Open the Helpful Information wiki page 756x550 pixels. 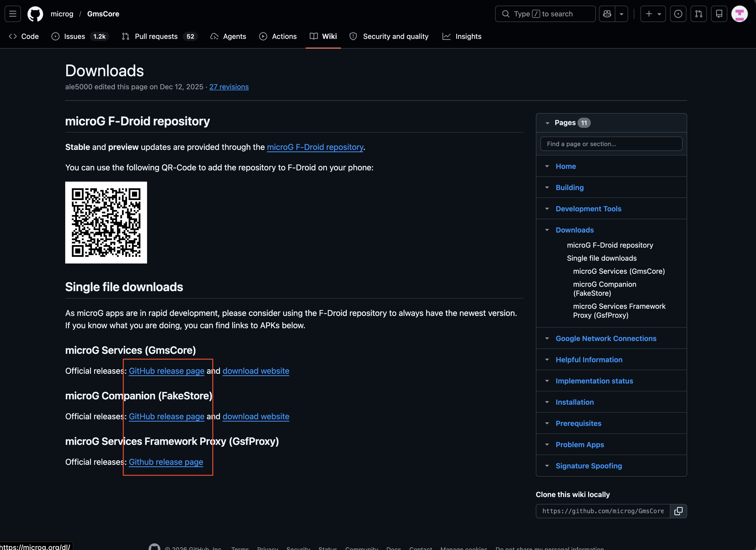tap(589, 360)
